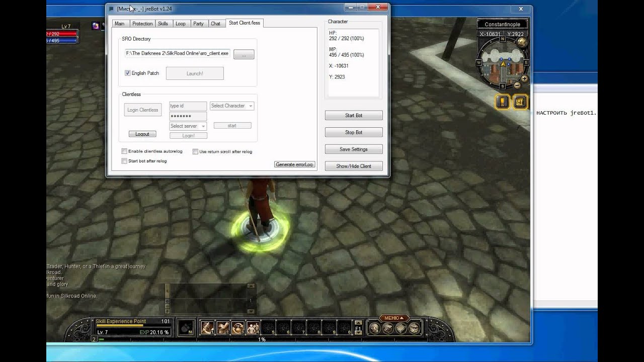Enable clientless autorelog checkbox

(124, 151)
